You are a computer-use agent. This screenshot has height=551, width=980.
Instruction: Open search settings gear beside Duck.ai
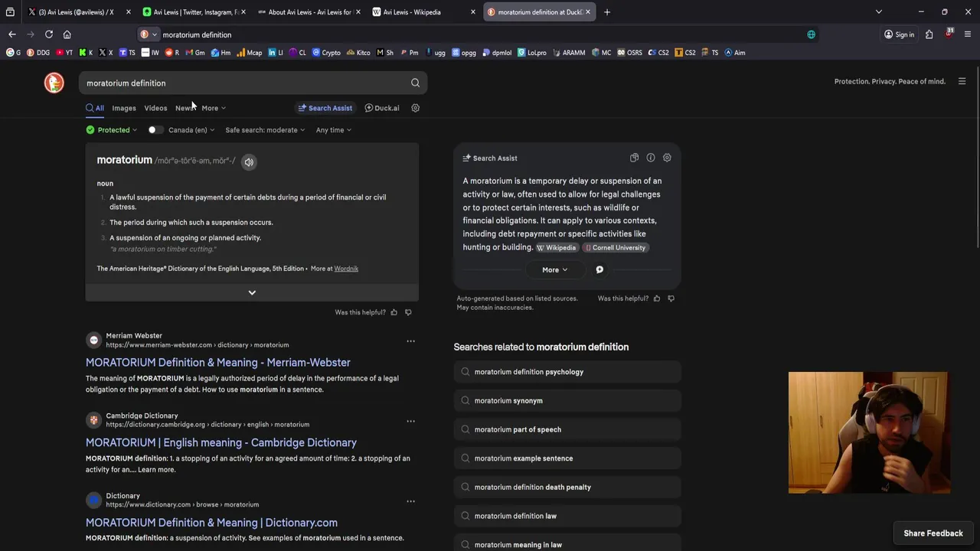[416, 108]
